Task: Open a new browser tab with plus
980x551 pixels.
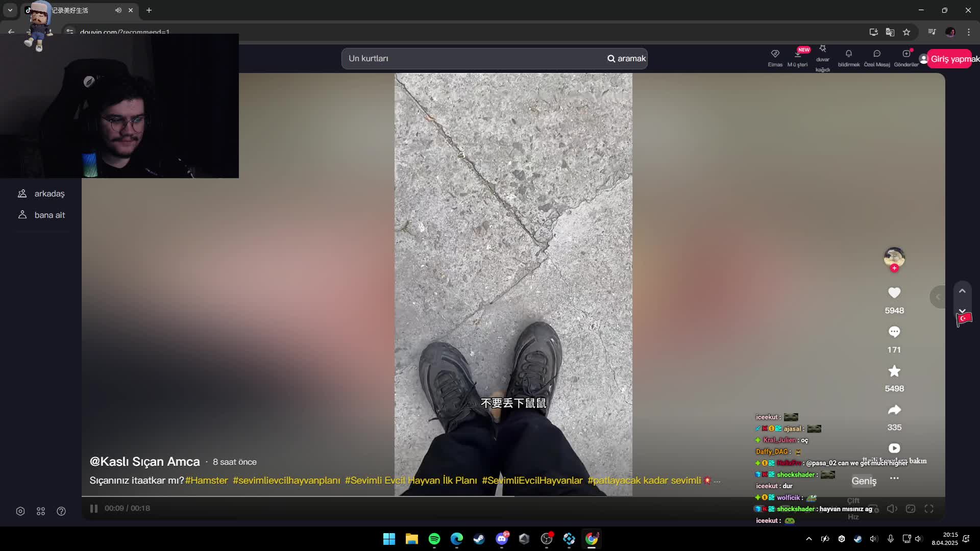Action: 149,10
